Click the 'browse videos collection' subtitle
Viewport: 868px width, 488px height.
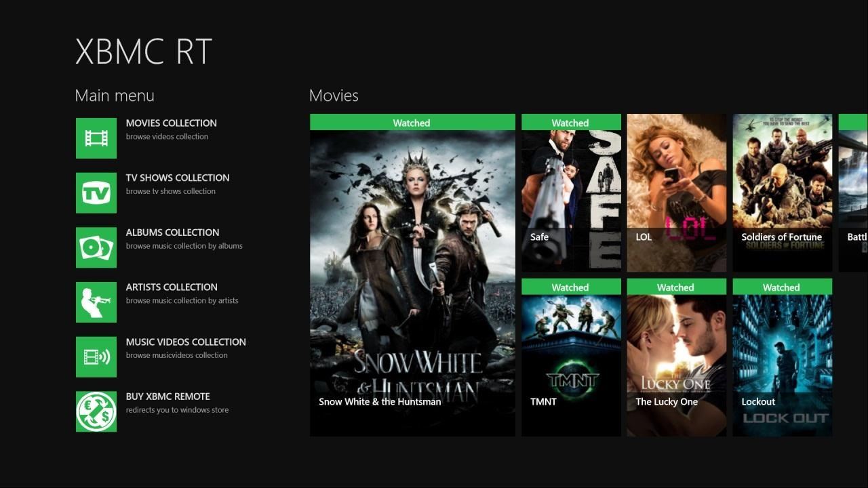[167, 137]
